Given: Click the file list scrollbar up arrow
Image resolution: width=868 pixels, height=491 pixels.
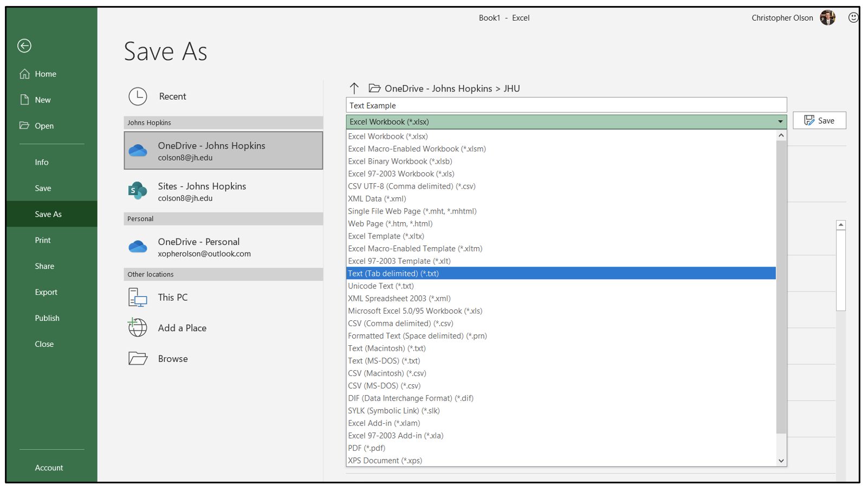Looking at the screenshot, I should [841, 225].
